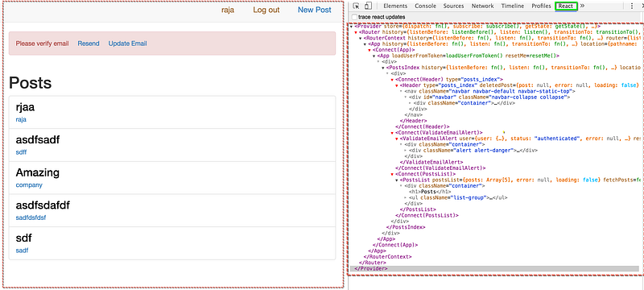
Task: Open the rjaa post title
Action: [25, 108]
